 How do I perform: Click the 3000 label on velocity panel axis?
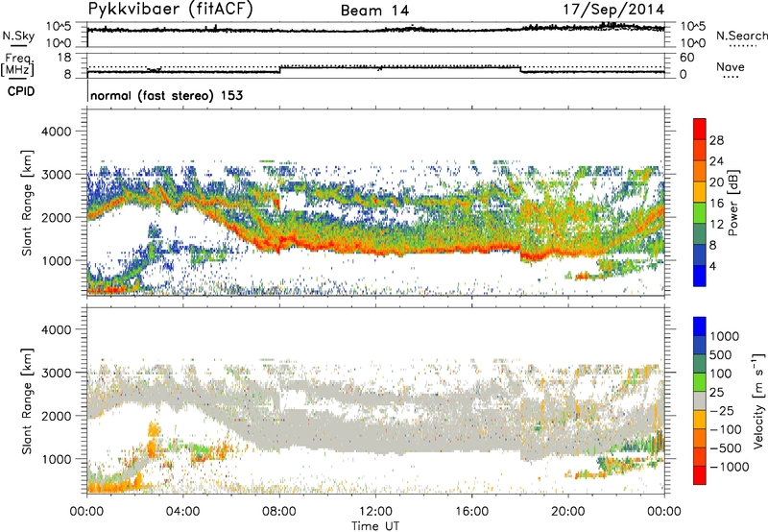coord(56,373)
